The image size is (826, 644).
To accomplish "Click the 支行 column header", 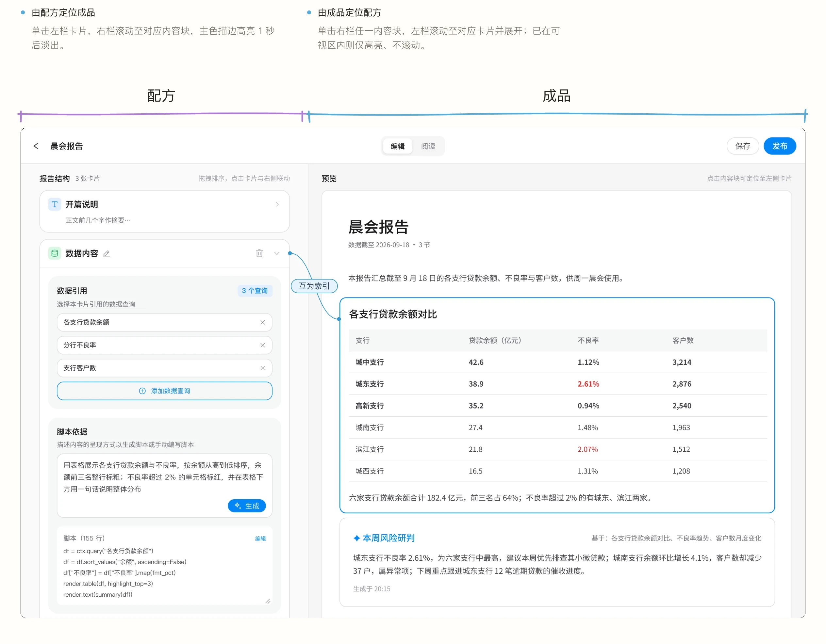I will [x=362, y=341].
